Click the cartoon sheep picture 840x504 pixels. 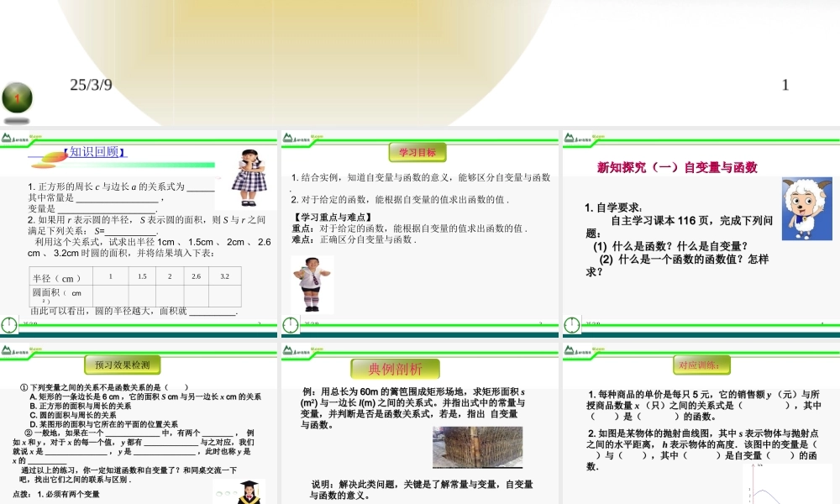point(806,209)
